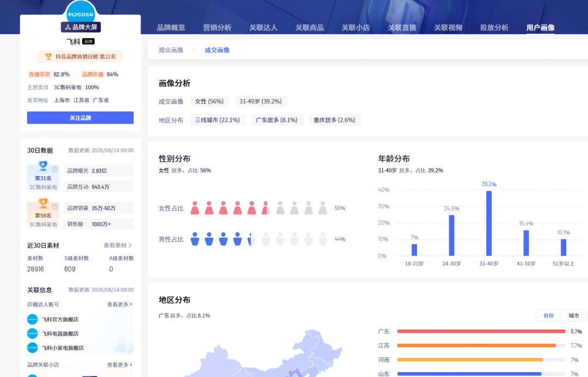Click the 直播带货 62.8% label
Image resolution: width=588 pixels, height=377 pixels.
tap(48, 74)
